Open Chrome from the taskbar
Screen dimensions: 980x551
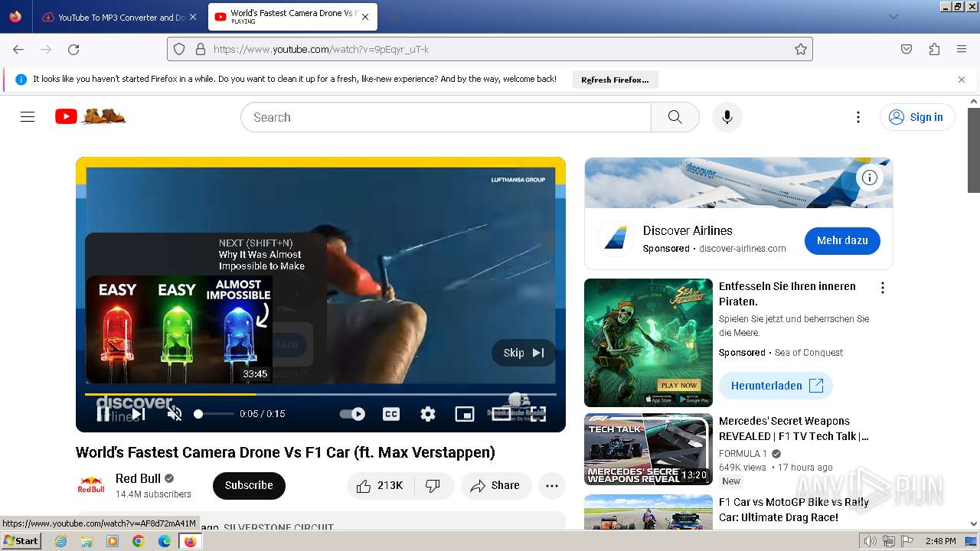[x=138, y=541]
